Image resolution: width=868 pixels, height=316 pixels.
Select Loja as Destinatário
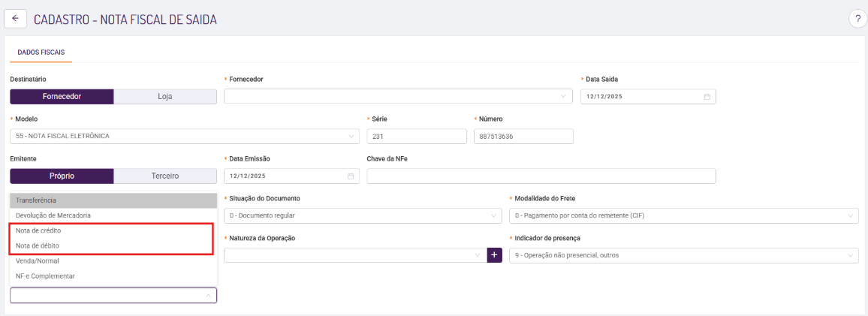pos(165,97)
